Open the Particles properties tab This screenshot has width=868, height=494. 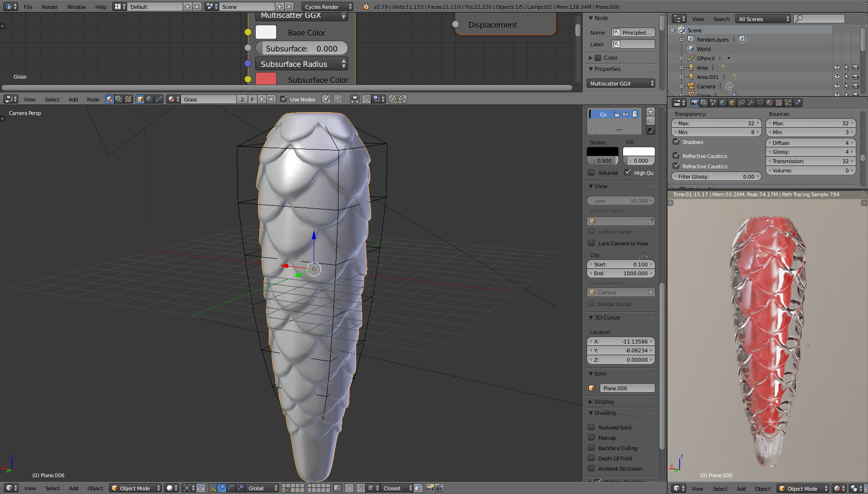pos(788,103)
